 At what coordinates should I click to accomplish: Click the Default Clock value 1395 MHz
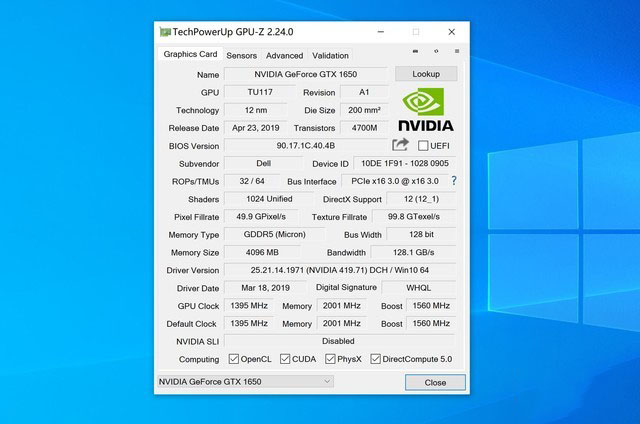click(249, 324)
